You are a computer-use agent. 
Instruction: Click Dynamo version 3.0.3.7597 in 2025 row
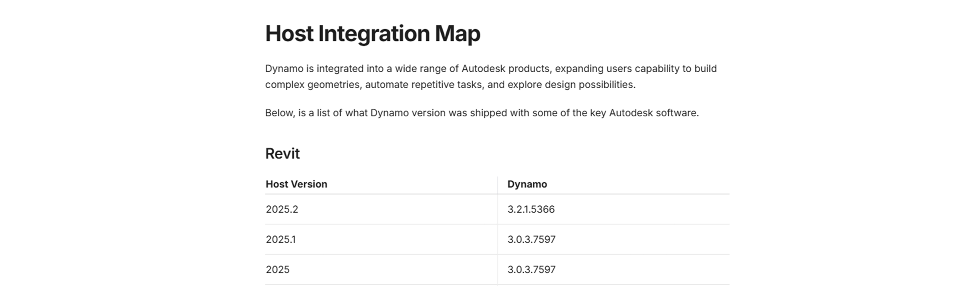pos(531,269)
